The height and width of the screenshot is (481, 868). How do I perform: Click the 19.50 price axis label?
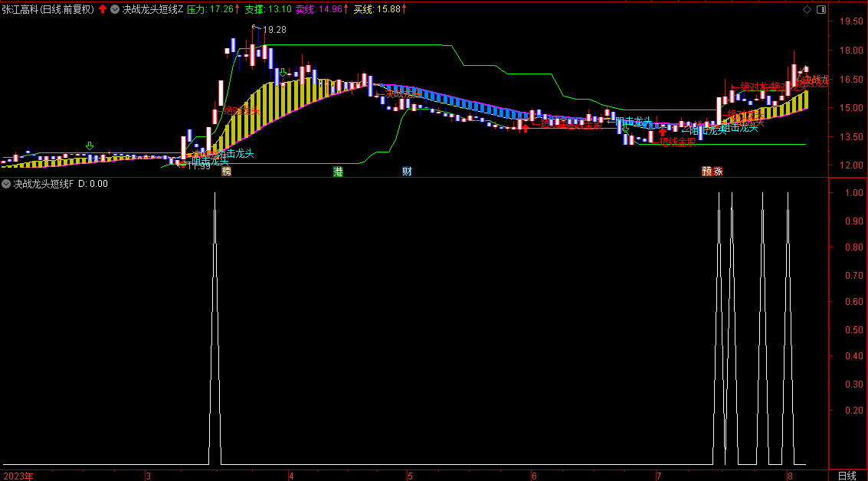click(851, 21)
